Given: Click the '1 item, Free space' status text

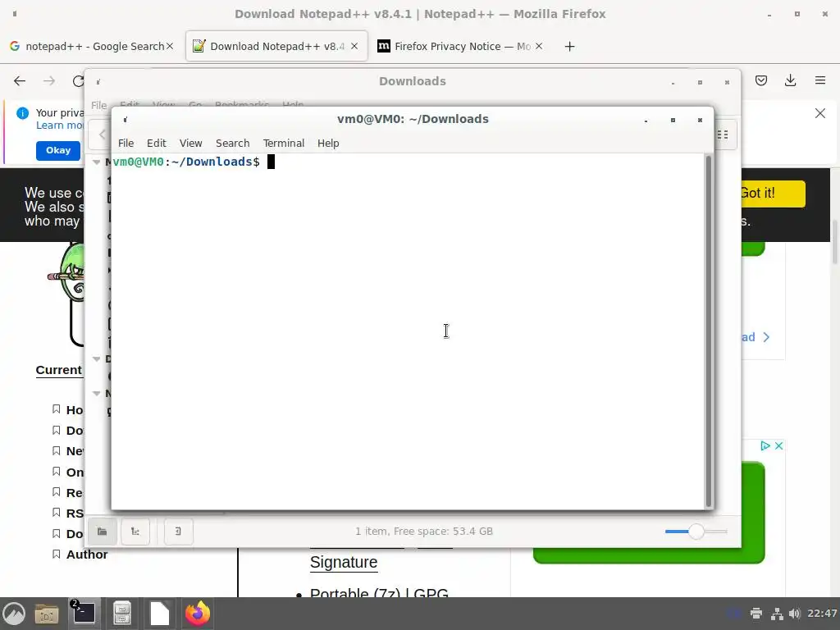Looking at the screenshot, I should (x=424, y=532).
